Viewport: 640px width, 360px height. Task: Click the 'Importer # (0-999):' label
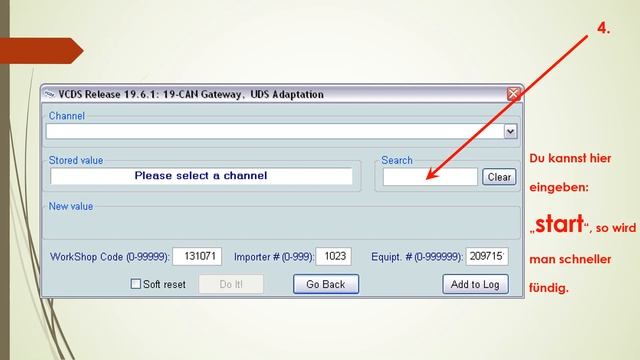[274, 257]
